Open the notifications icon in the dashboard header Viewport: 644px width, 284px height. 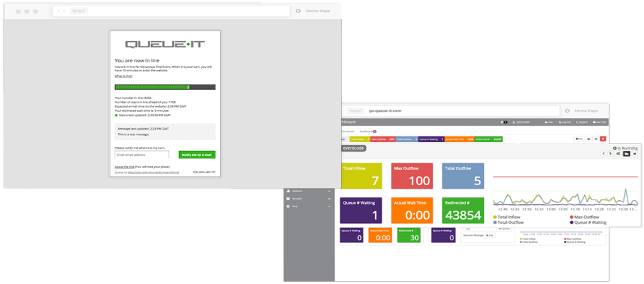coord(503,122)
